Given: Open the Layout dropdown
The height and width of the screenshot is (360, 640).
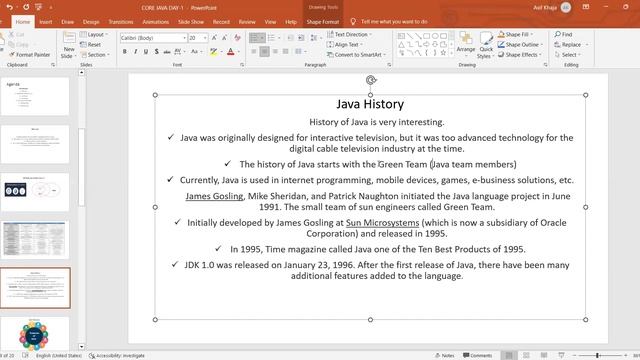Looking at the screenshot, I should pos(94,34).
